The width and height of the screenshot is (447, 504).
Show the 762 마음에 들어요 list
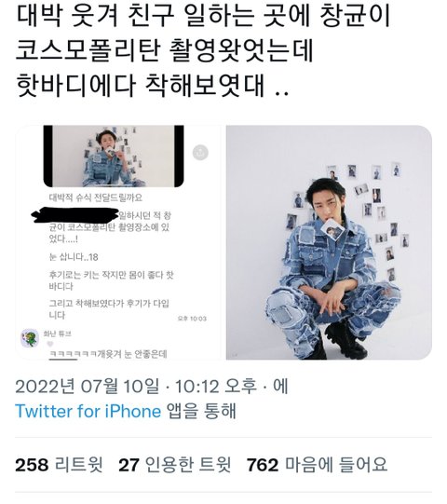point(317,465)
